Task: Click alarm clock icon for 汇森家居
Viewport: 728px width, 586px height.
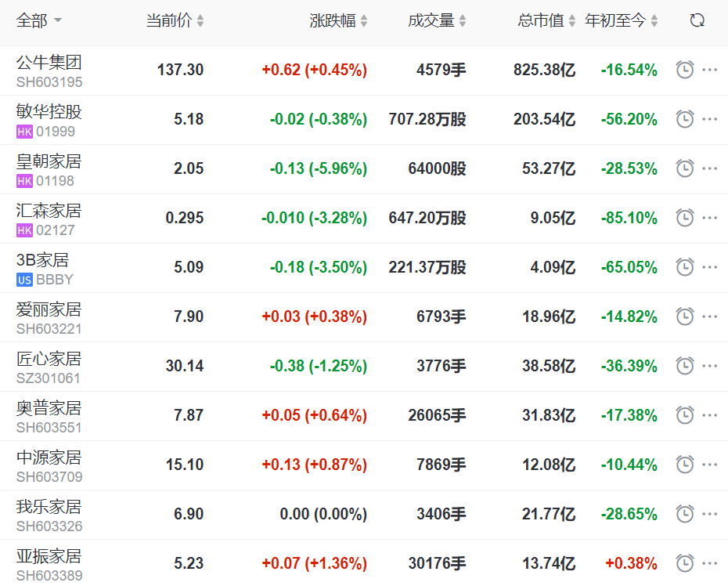Action: point(685,218)
